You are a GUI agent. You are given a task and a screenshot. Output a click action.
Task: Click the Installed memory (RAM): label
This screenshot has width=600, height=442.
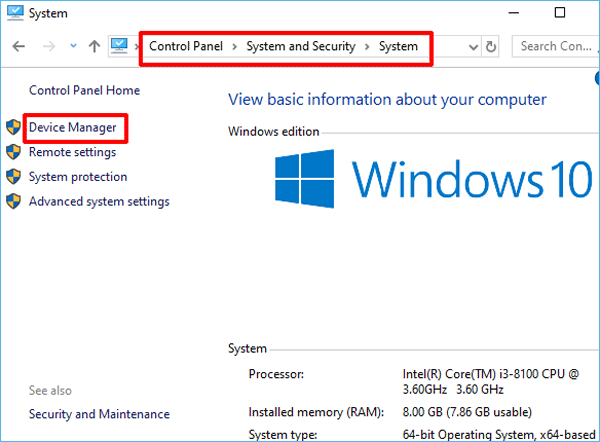316,412
